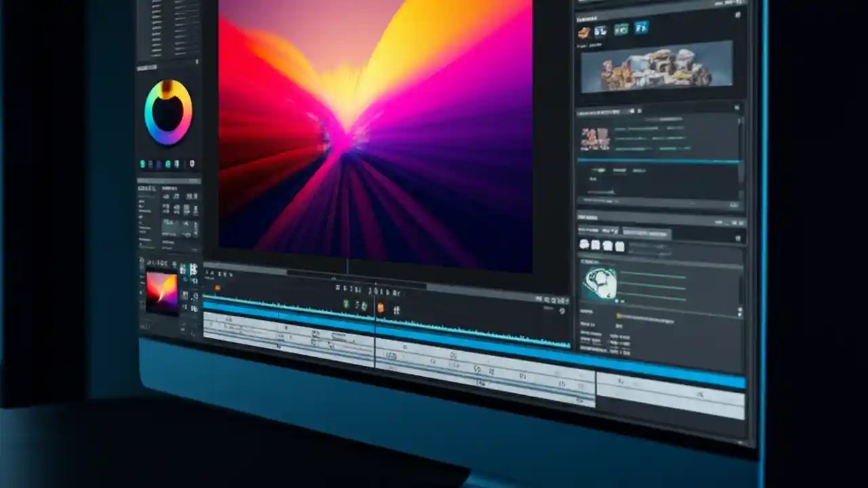Toggle the small checkbox beside the scopes thumbnail
868x488 pixels.
click(616, 300)
